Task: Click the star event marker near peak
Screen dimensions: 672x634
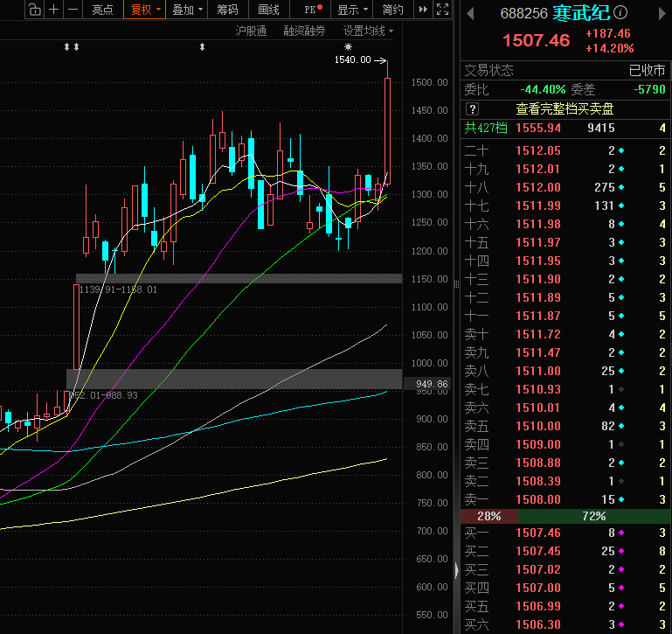Action: click(348, 46)
